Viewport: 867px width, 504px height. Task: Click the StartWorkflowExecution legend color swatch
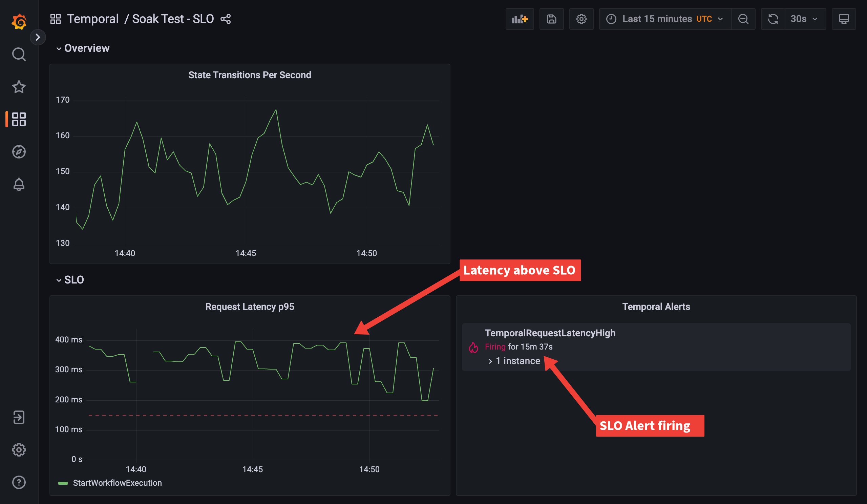click(x=63, y=483)
